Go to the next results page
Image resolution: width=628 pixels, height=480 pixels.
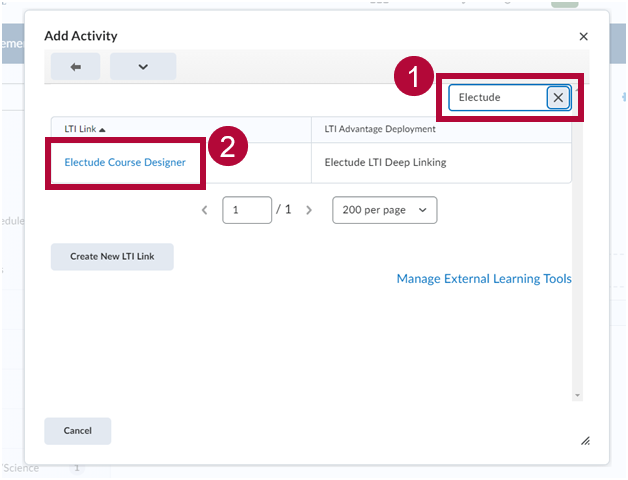pos(309,211)
